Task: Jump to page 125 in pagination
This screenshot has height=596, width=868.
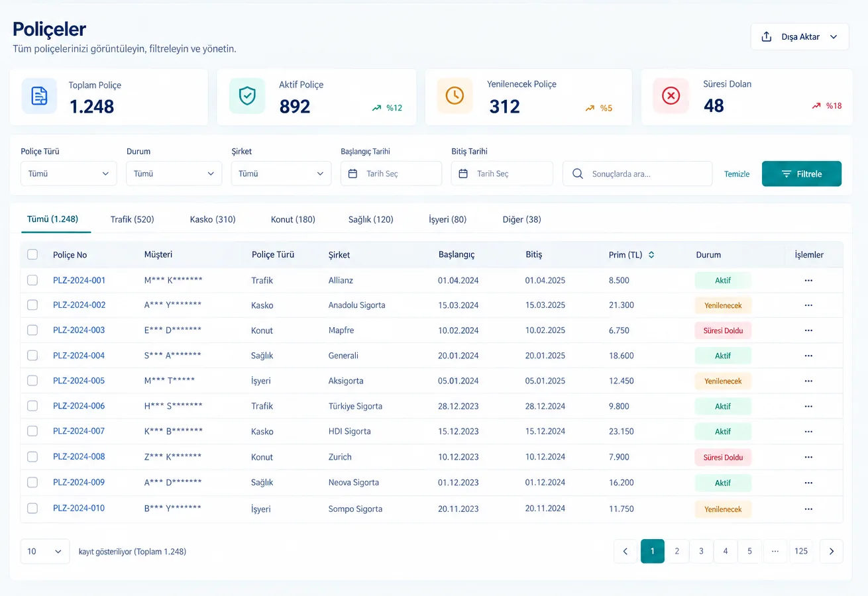Action: 801,551
